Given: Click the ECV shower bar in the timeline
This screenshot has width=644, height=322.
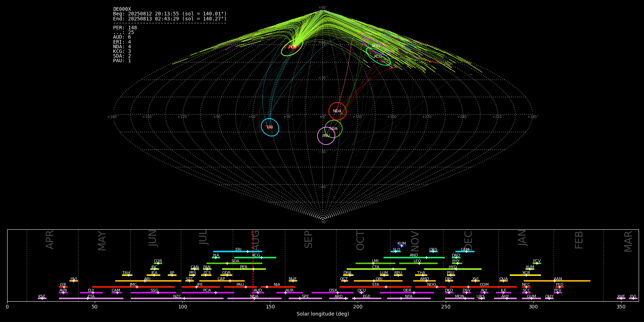Looking at the screenshot, I should click(x=537, y=263).
